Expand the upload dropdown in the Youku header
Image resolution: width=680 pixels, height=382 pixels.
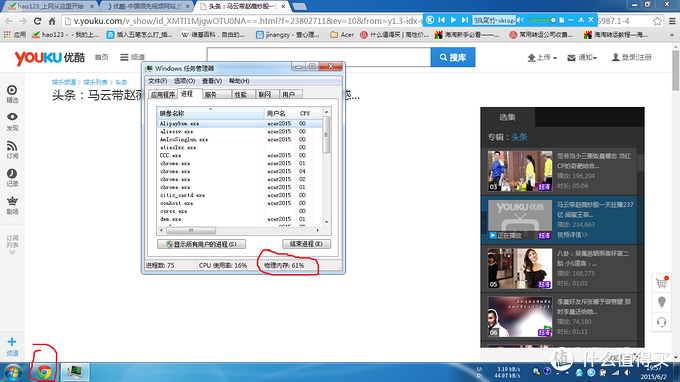(x=542, y=57)
